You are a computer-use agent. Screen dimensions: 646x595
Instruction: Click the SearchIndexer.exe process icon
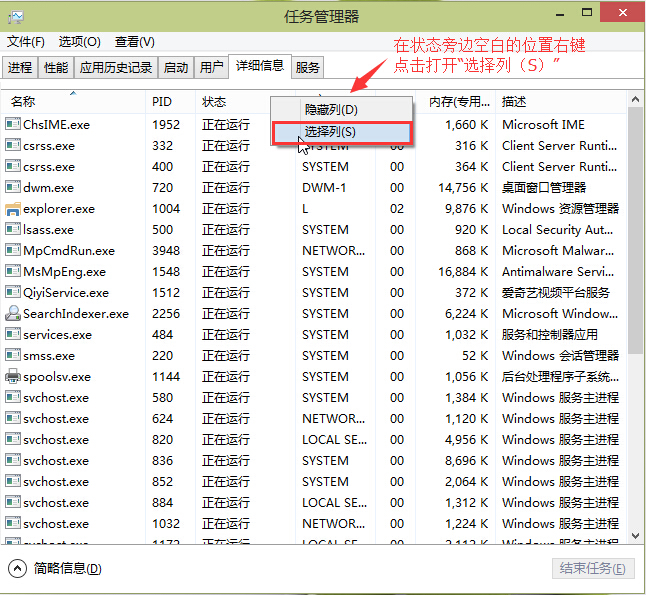tap(13, 314)
